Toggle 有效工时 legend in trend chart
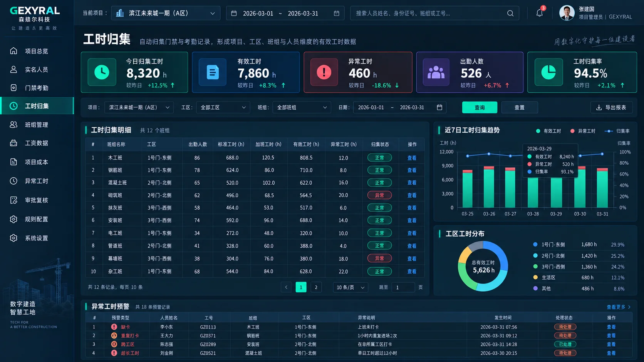The height and width of the screenshot is (362, 644). [x=548, y=131]
